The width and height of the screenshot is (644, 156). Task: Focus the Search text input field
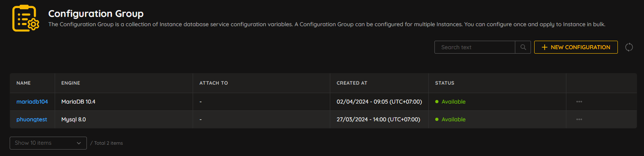(475, 47)
